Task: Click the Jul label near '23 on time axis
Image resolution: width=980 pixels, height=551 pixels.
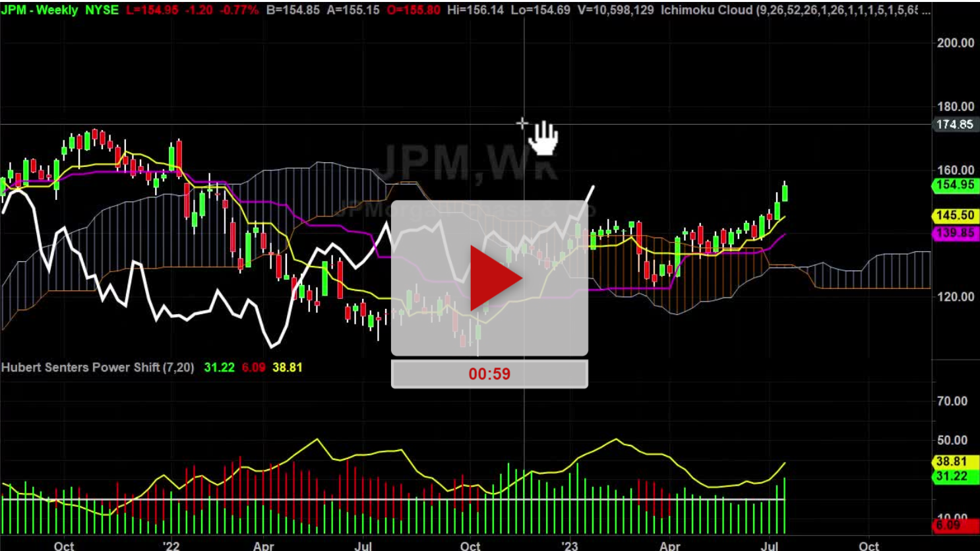Action: pyautogui.click(x=770, y=545)
